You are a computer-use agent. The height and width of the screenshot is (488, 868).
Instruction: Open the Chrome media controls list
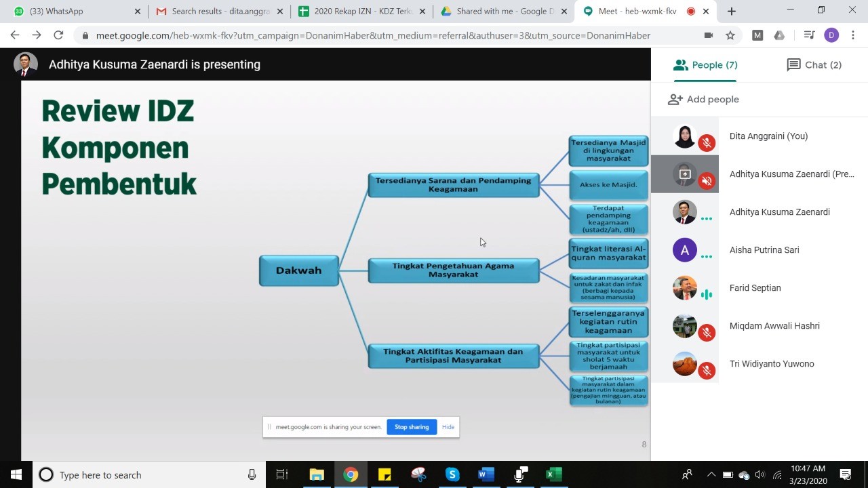[x=809, y=35]
